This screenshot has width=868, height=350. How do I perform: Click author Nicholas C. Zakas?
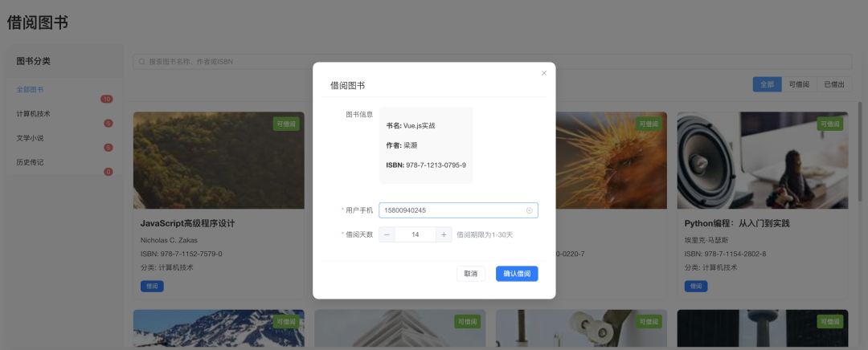[170, 241]
